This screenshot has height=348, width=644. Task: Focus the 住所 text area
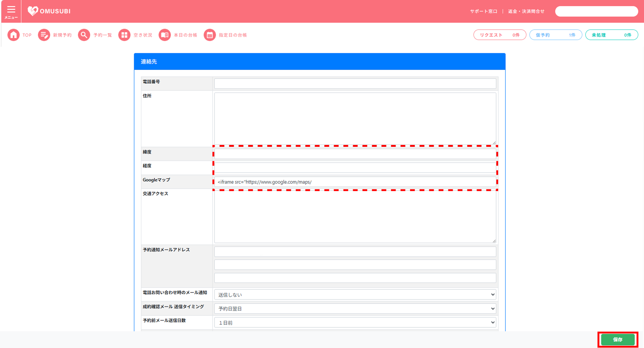tap(355, 119)
